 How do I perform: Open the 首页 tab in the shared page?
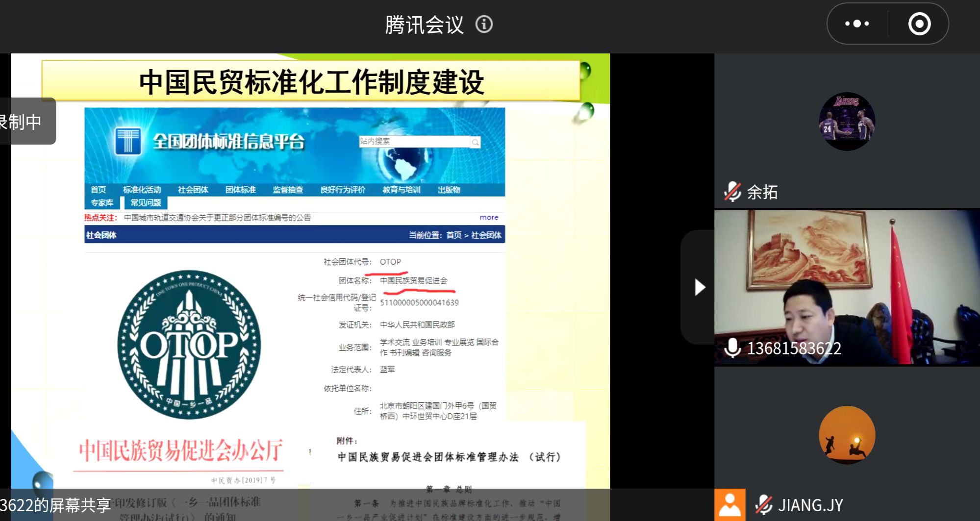click(x=98, y=190)
